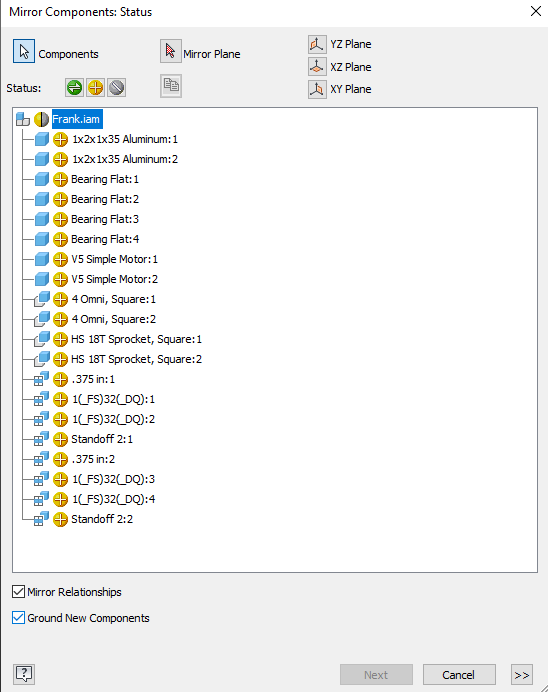548x692 pixels.
Task: Toggle status icon for Standoff 2:2
Action: 60,519
